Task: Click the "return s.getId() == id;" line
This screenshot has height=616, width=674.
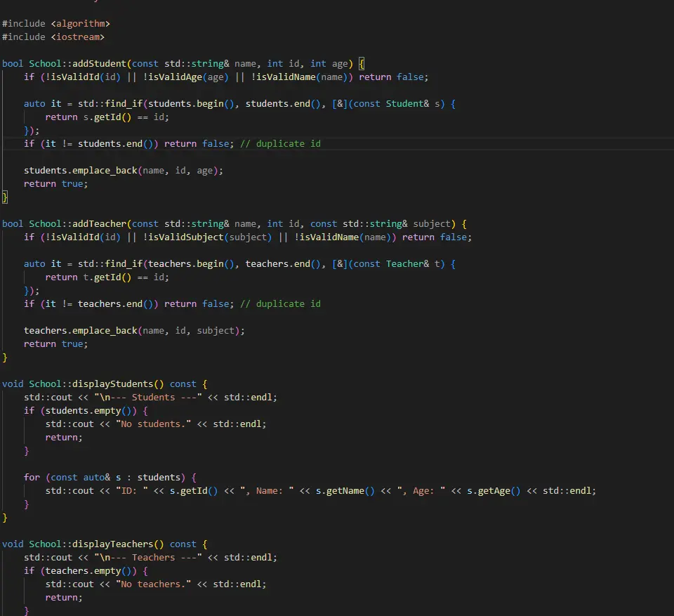Action: (x=107, y=117)
